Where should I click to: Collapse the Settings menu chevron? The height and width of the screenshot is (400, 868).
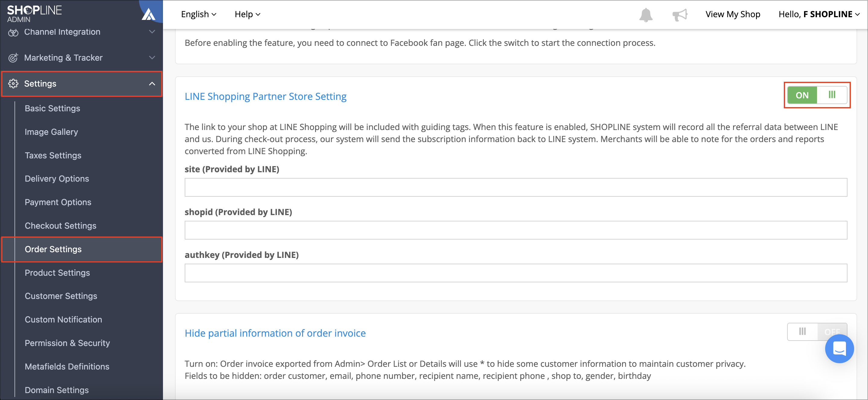pyautogui.click(x=152, y=84)
